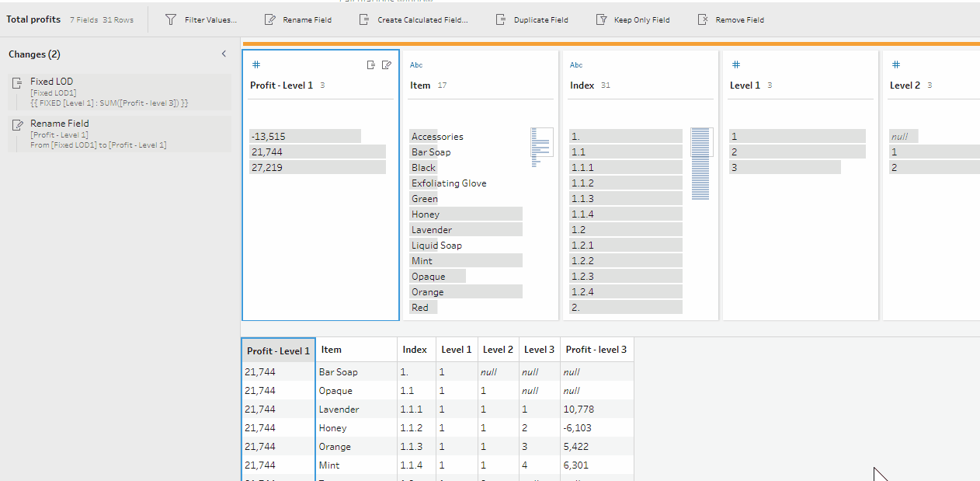Open the Level 1 field data type menu
980x481 pixels.
click(x=735, y=65)
